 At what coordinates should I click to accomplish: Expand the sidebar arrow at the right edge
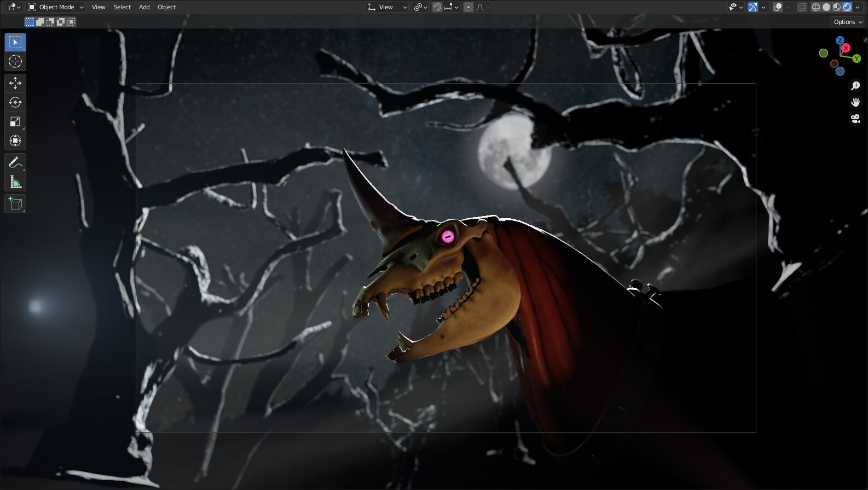(x=865, y=40)
